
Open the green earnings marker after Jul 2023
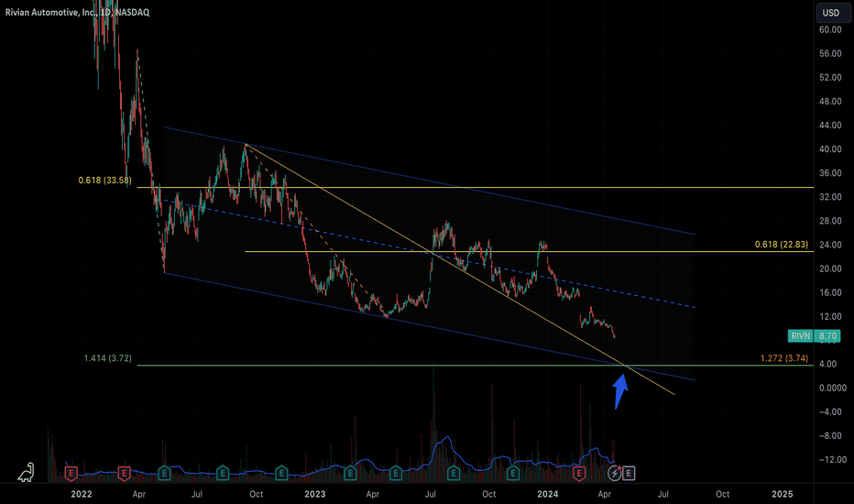(454, 473)
